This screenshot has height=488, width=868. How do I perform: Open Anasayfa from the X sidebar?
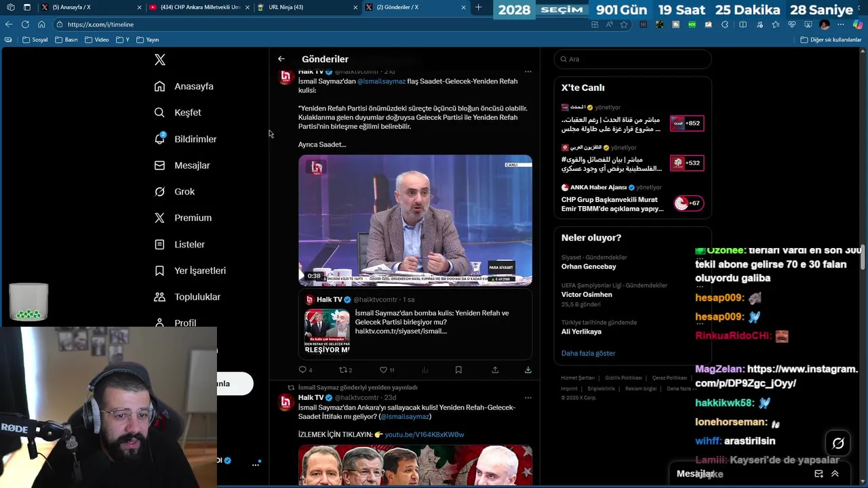coord(184,86)
